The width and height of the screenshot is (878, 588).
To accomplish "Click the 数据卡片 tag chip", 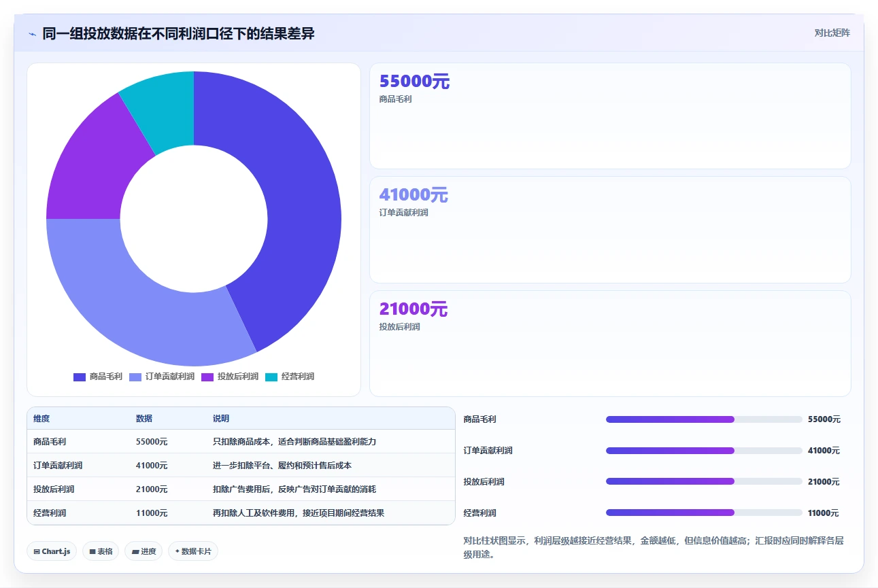I will [x=193, y=551].
